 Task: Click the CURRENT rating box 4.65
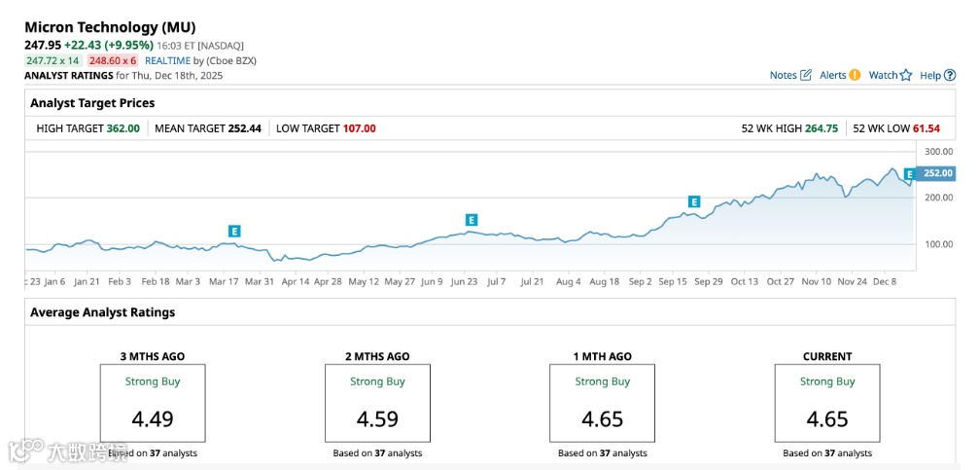[x=827, y=403]
